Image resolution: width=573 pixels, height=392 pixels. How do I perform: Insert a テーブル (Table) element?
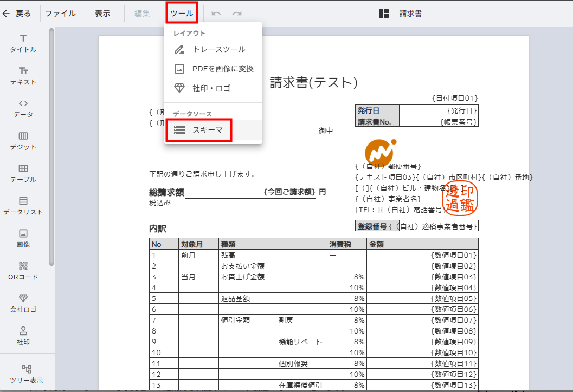23,173
